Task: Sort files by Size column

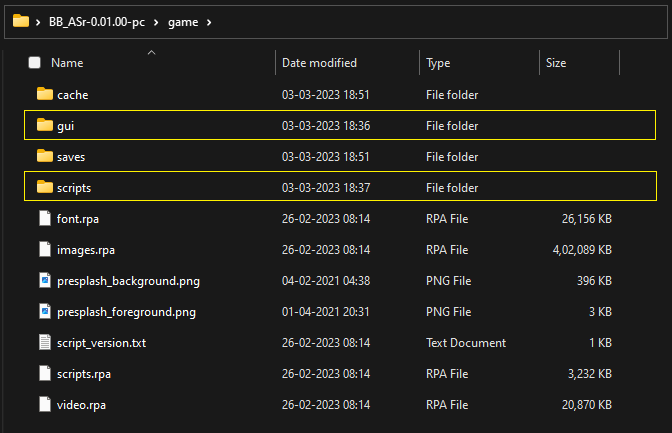Action: tap(556, 63)
